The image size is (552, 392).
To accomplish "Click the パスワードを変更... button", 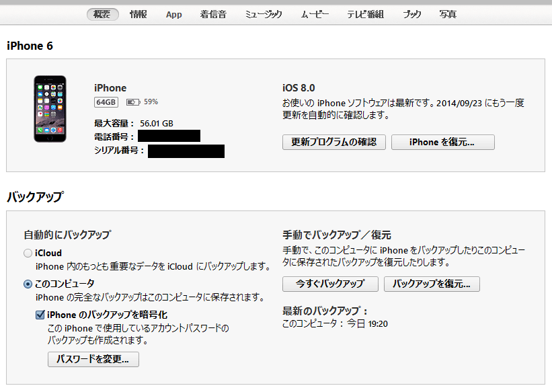I will click(93, 359).
